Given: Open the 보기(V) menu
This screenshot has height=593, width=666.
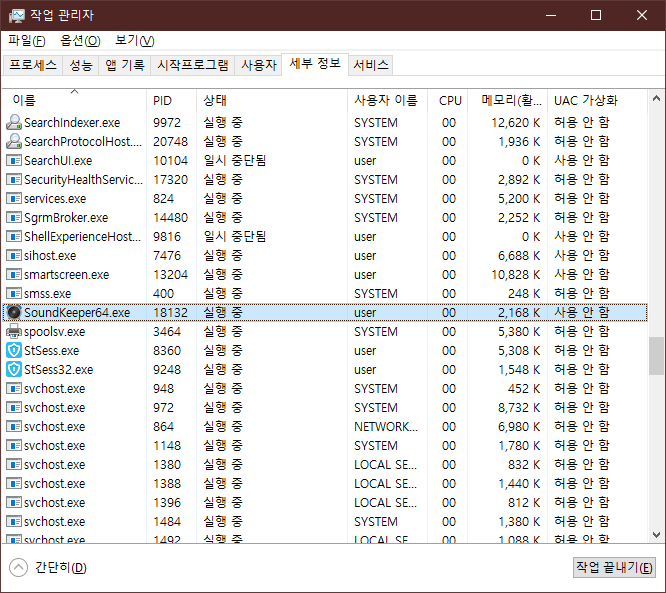Looking at the screenshot, I should click(135, 41).
